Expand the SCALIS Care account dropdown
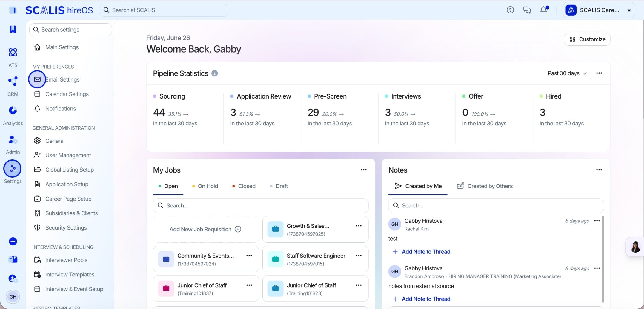 pyautogui.click(x=599, y=10)
